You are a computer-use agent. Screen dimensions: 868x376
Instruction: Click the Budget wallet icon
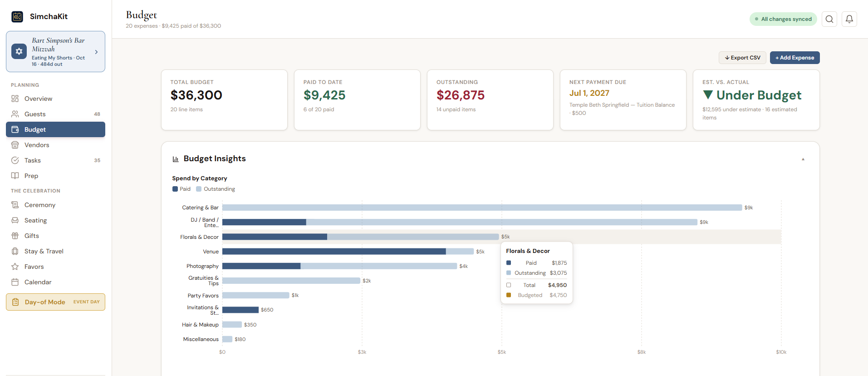pyautogui.click(x=15, y=129)
